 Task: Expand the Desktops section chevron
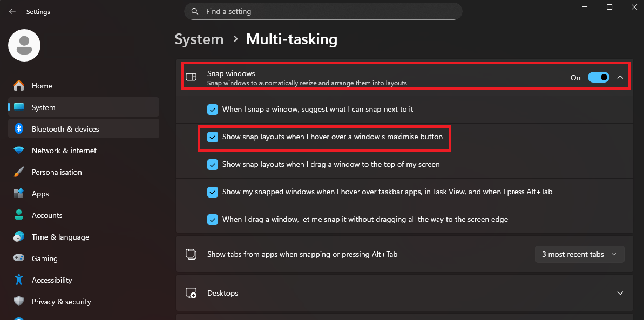[x=620, y=293]
